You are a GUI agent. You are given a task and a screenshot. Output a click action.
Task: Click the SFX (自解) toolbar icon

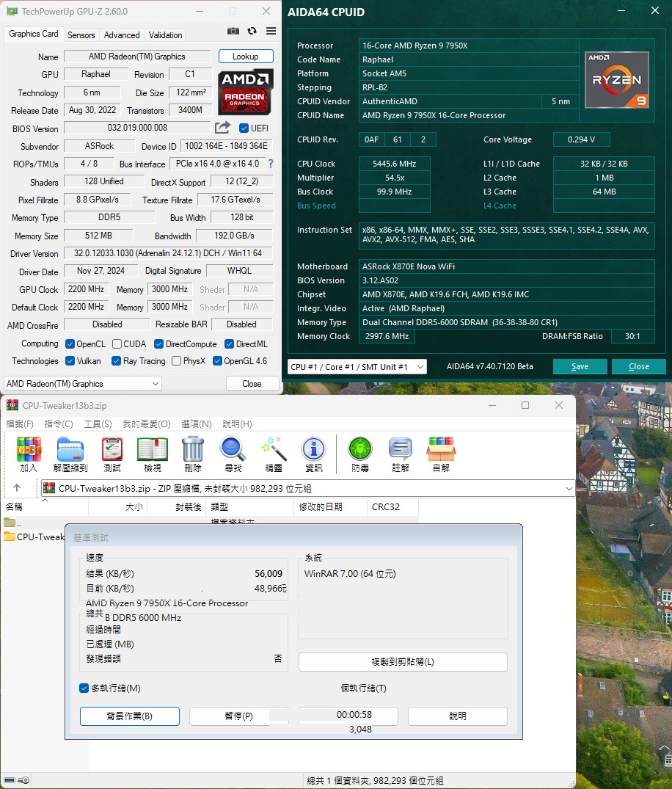[x=441, y=455]
